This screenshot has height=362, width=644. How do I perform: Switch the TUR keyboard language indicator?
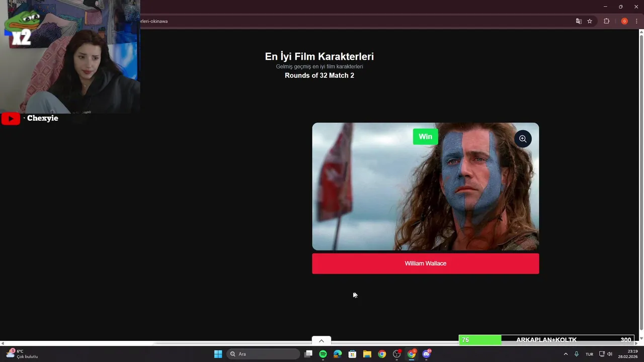[x=589, y=354]
